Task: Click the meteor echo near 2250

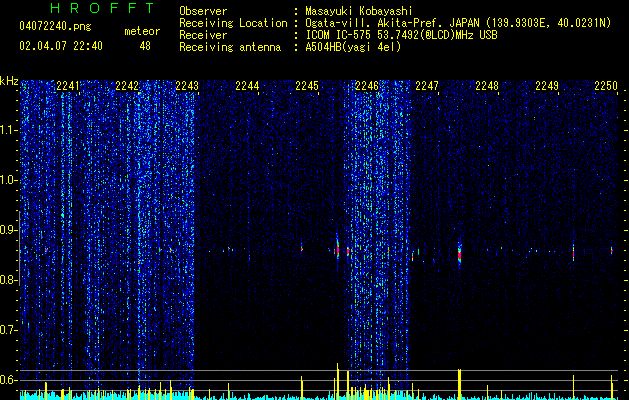Action: (x=612, y=251)
